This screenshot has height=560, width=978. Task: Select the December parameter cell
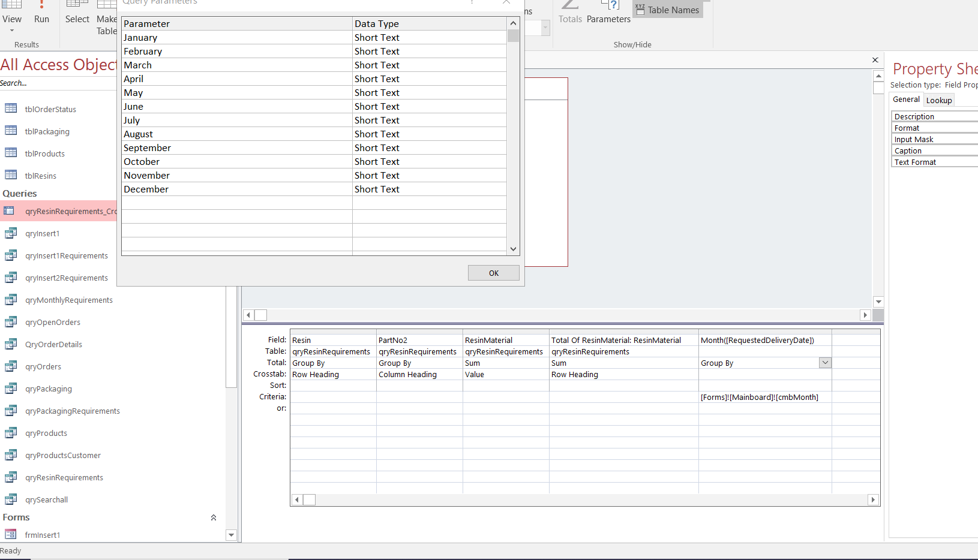(x=237, y=189)
